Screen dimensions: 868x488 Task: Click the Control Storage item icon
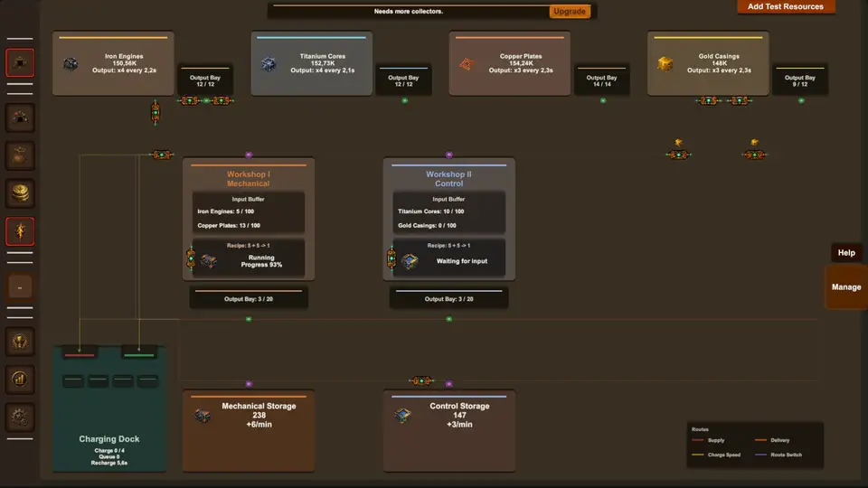[x=403, y=415]
